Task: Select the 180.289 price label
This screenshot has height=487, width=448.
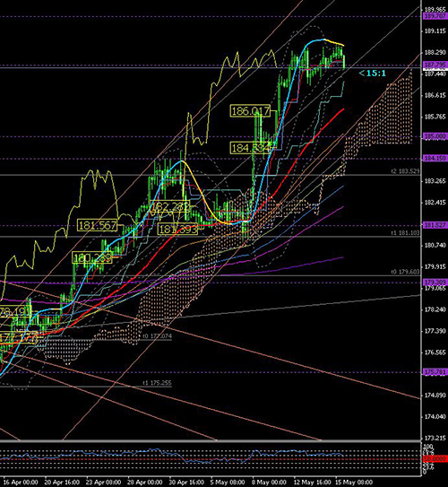Action: [x=91, y=257]
